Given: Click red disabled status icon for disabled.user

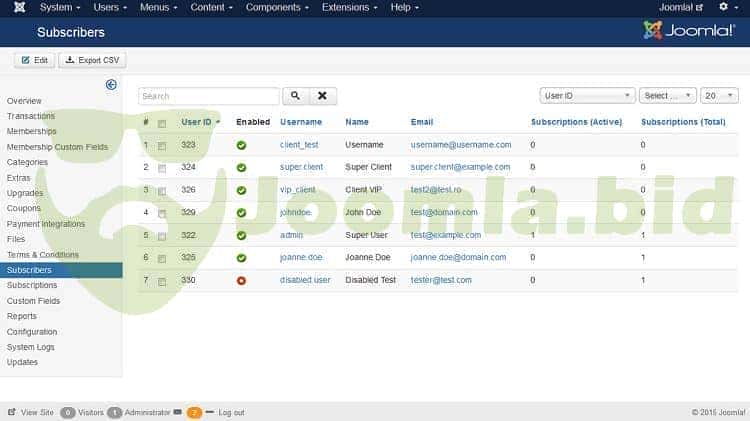Looking at the screenshot, I should [x=241, y=280].
